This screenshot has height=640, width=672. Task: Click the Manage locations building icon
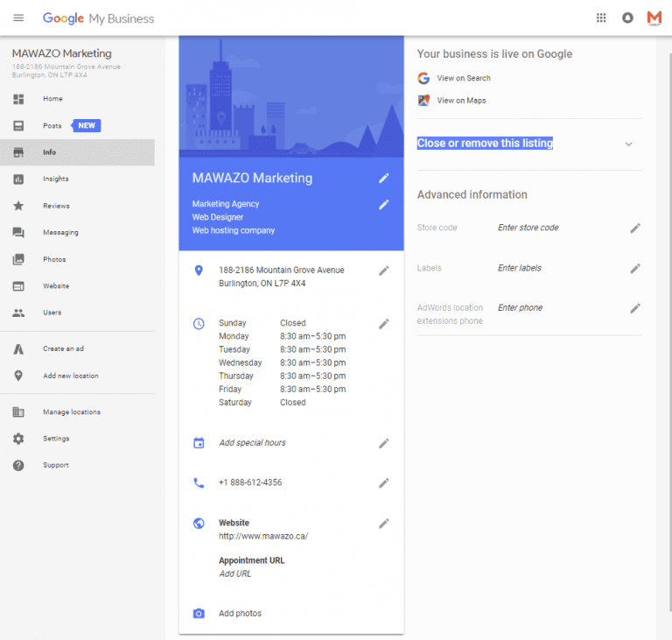[x=18, y=412]
